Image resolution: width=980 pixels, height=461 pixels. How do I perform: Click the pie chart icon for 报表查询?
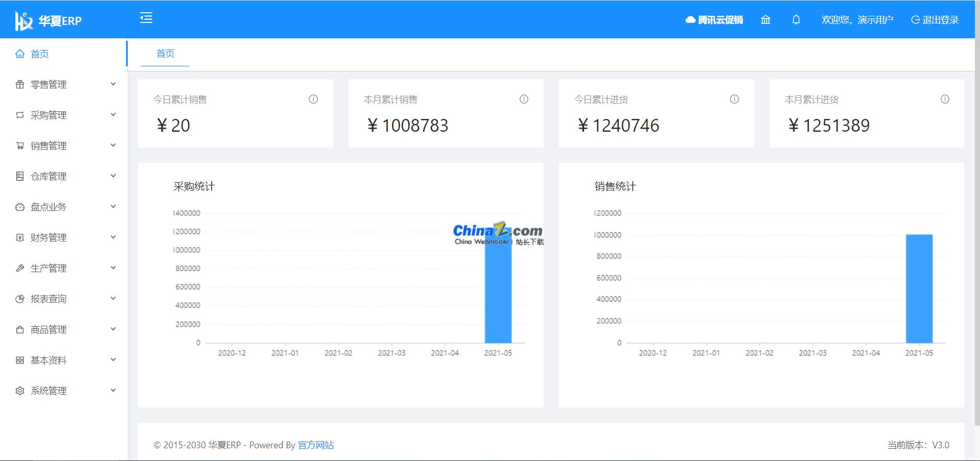pos(20,299)
